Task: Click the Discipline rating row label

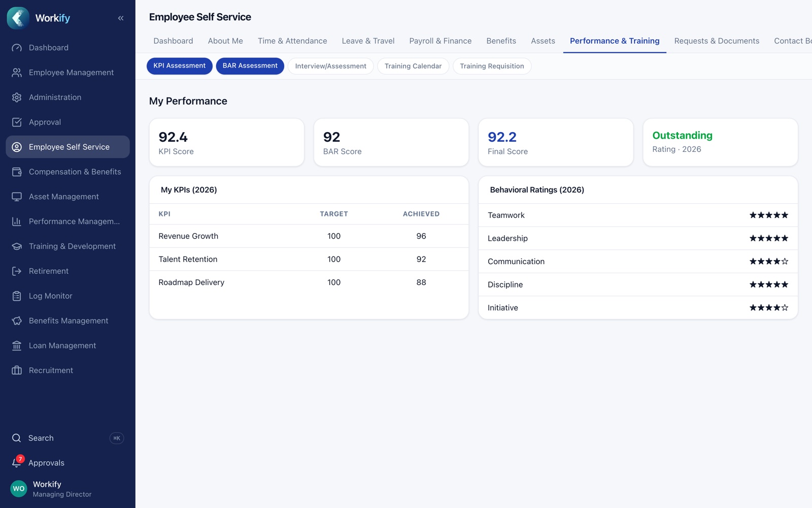Action: (505, 284)
